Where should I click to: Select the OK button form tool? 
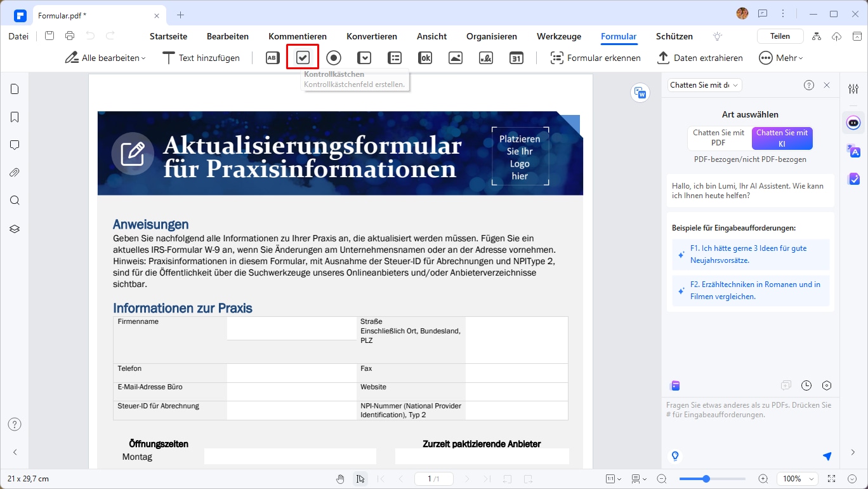pyautogui.click(x=425, y=58)
